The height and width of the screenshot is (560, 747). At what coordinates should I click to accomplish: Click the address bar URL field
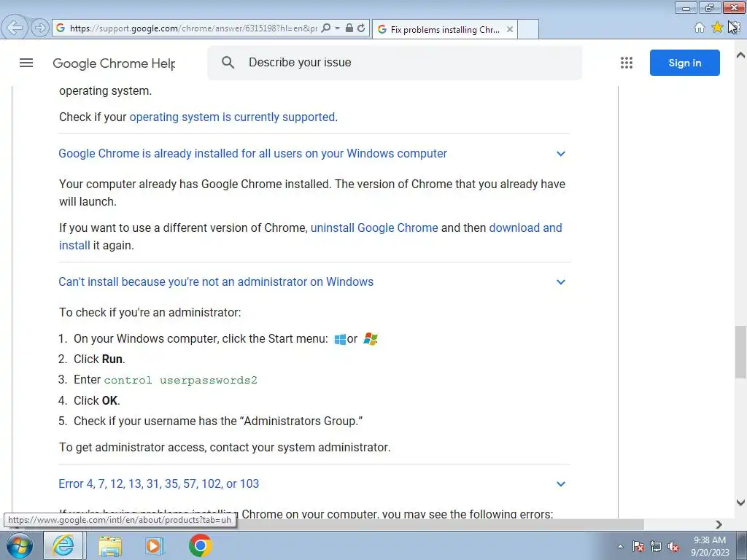tap(193, 28)
